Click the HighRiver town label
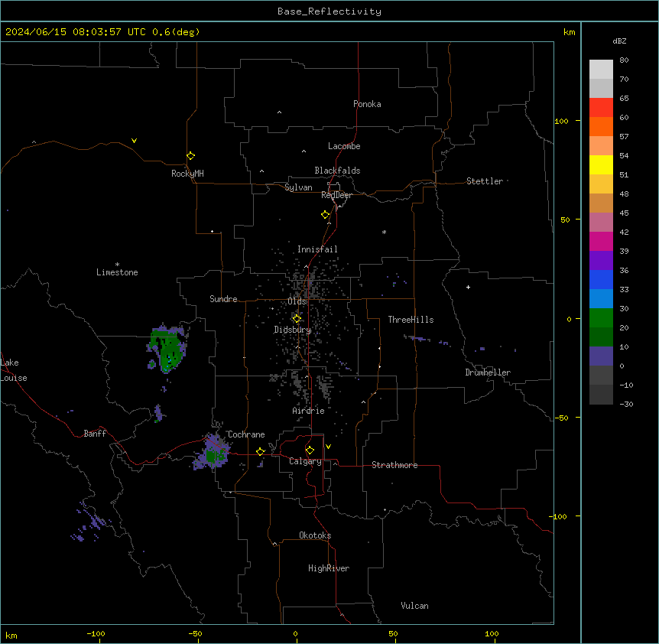This screenshot has height=644, width=659. [x=329, y=568]
